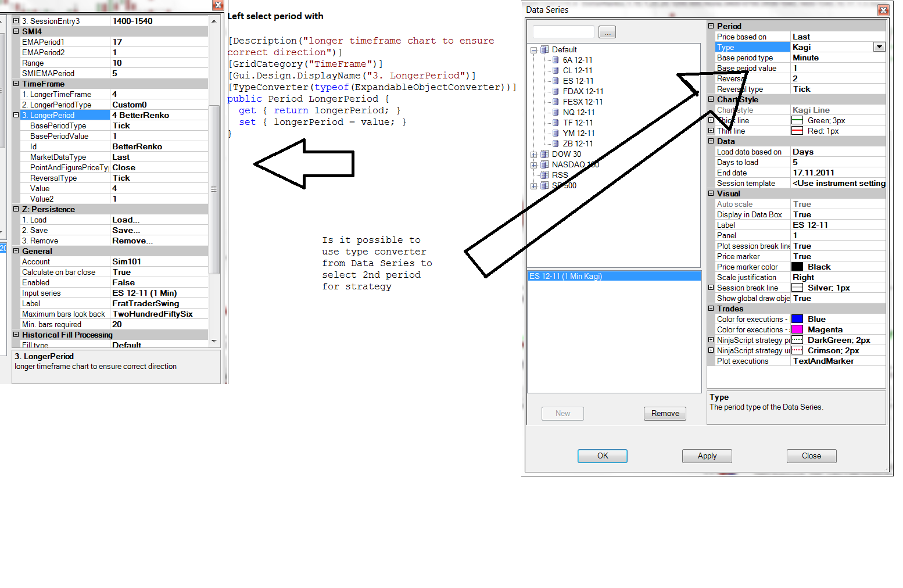Click the FESX 12-11 instrument icon

click(556, 102)
